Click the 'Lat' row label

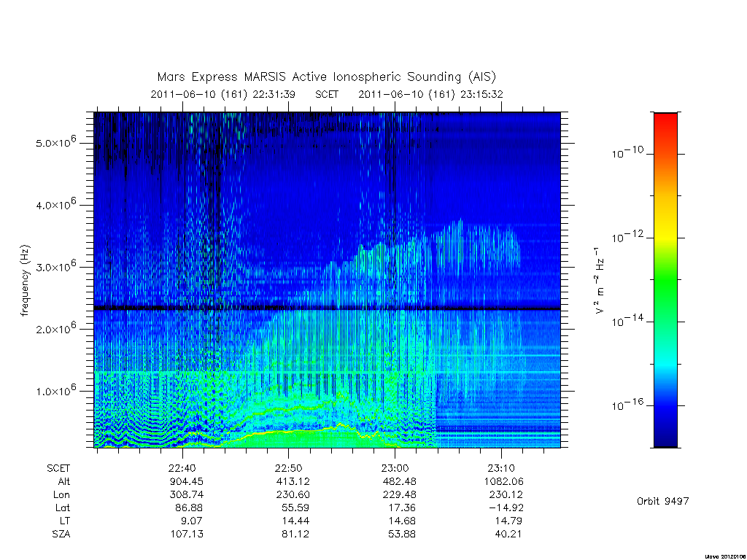pos(63,507)
